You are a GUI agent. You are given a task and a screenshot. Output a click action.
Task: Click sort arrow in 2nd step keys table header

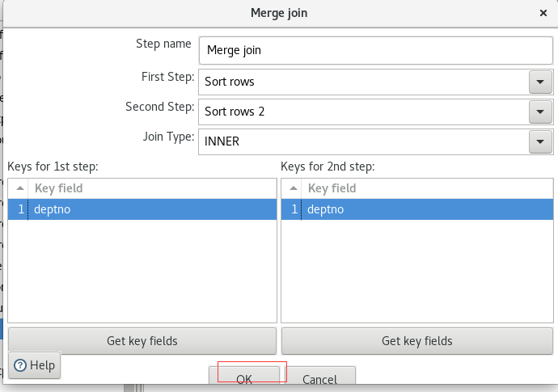point(294,188)
